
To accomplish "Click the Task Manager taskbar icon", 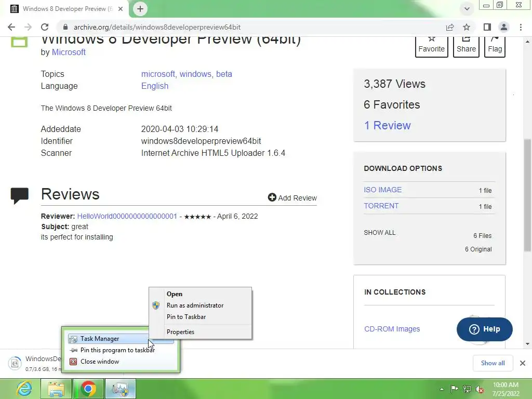I will (121, 389).
